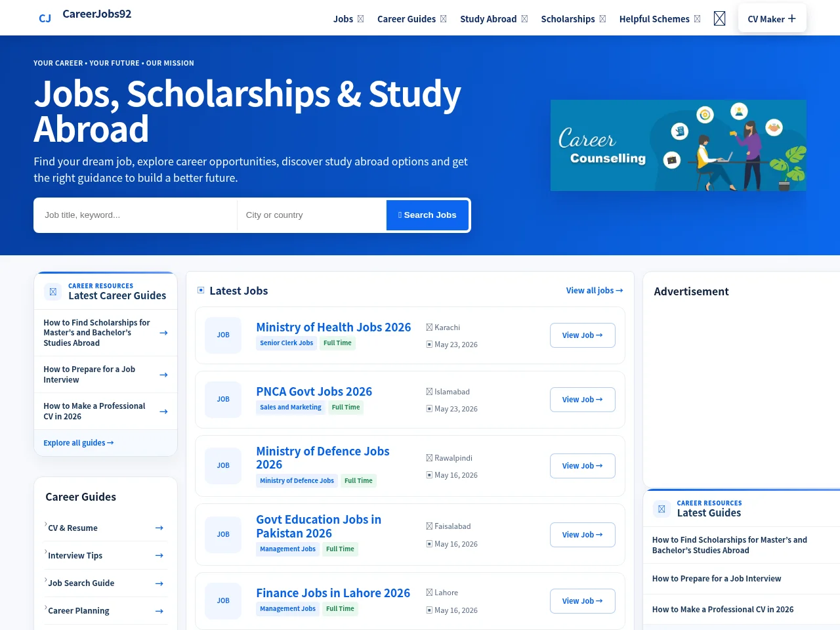This screenshot has width=840, height=630.
Task: Open the Finance Jobs in Lahore 2026 title link
Action: click(333, 593)
